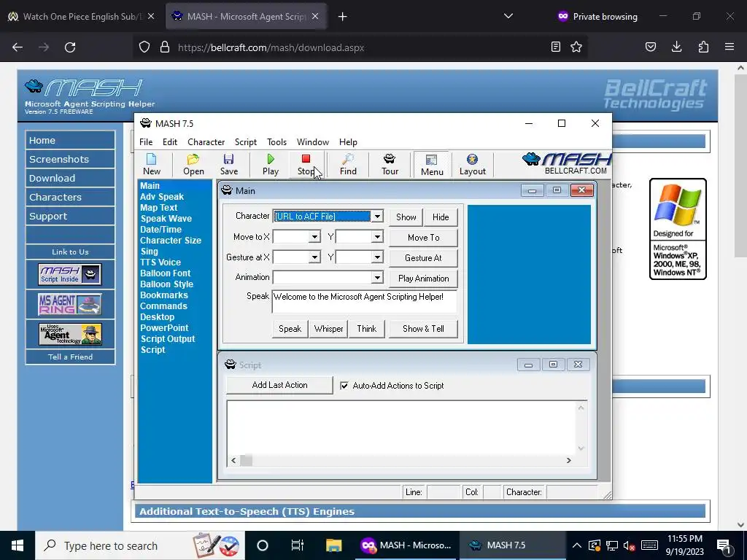Click the Add Last Action button

click(x=279, y=385)
